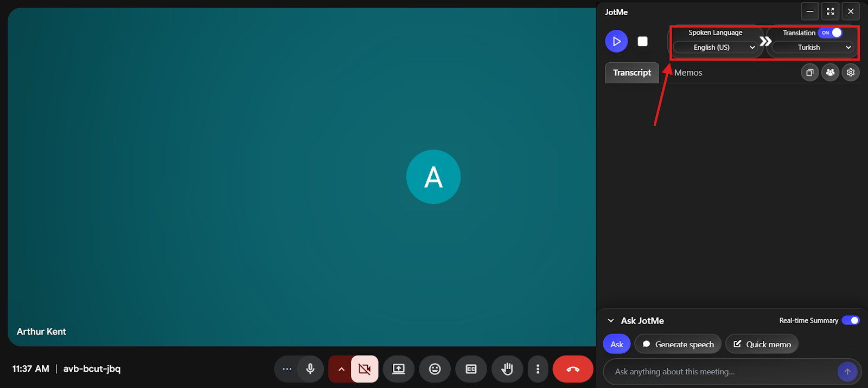This screenshot has width=868, height=388.
Task: Open JotMe settings gear
Action: (851, 72)
